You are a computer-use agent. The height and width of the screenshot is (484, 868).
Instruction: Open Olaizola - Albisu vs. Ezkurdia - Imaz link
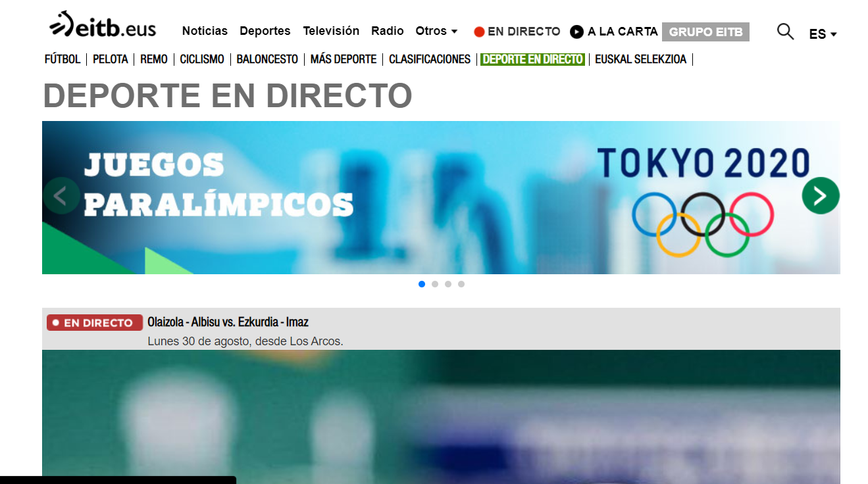tap(228, 322)
